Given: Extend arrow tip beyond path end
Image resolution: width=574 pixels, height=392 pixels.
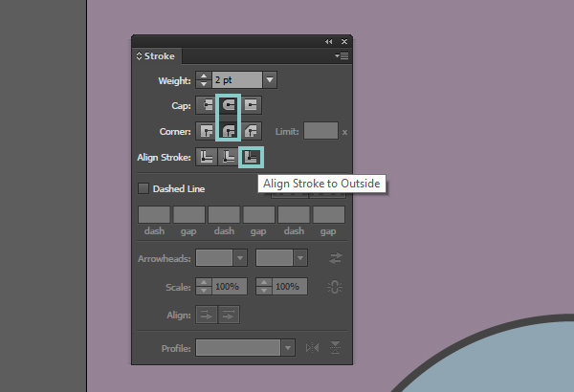Looking at the screenshot, I should [207, 315].
